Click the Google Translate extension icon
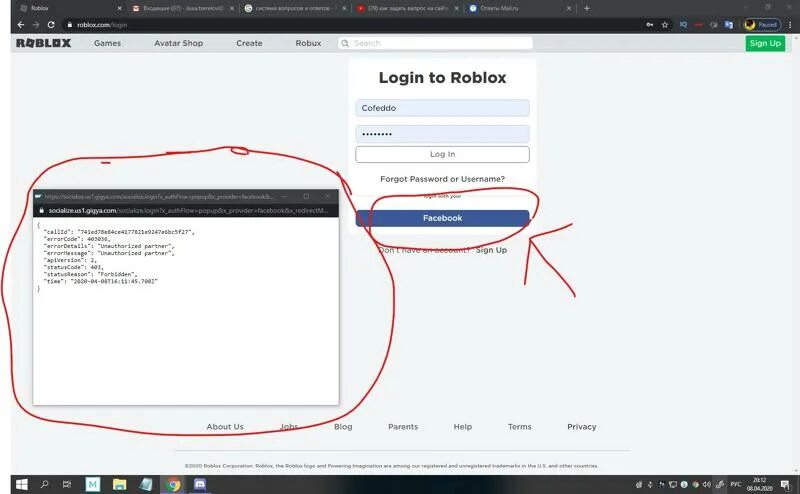The image size is (800, 494). coord(729,24)
